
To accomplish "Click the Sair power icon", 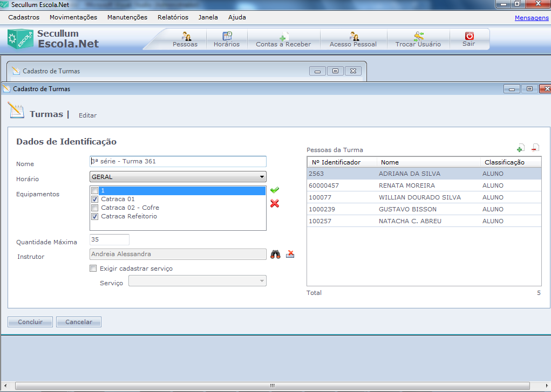I will [469, 36].
